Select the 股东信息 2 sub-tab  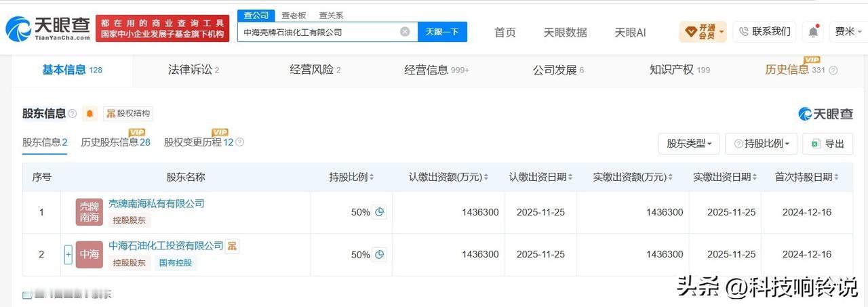45,142
